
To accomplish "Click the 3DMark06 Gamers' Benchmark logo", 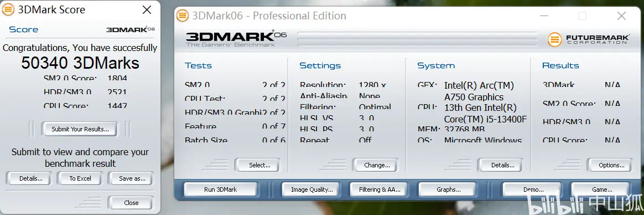I will coord(236,39).
